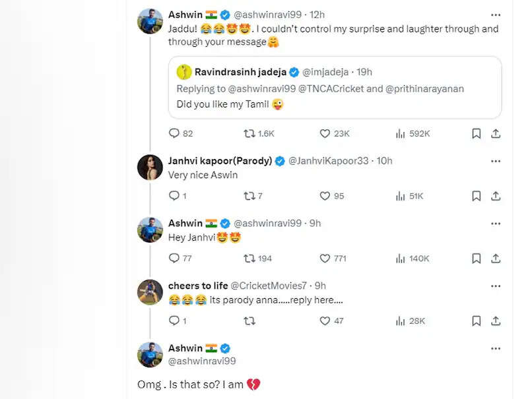View analytics showing 592K views

(400, 133)
